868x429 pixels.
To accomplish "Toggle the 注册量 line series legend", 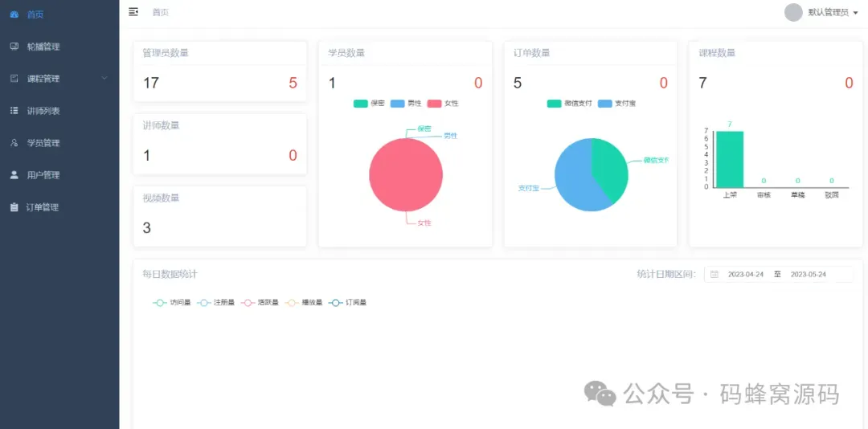I will tap(215, 303).
